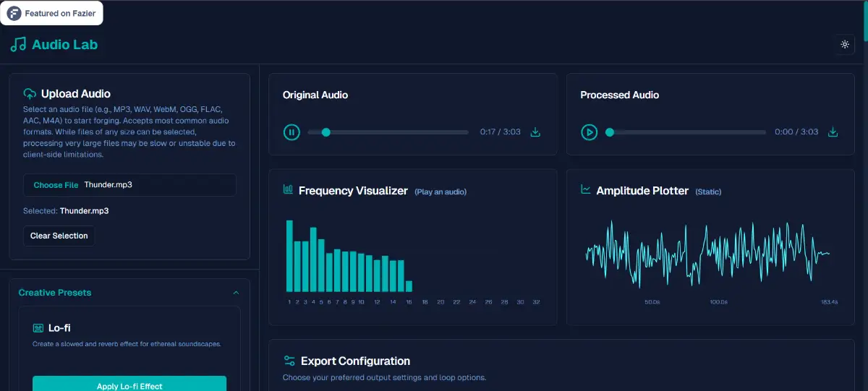Toggle the light/dark theme button
Viewport: 868px width, 391px height.
(x=844, y=44)
